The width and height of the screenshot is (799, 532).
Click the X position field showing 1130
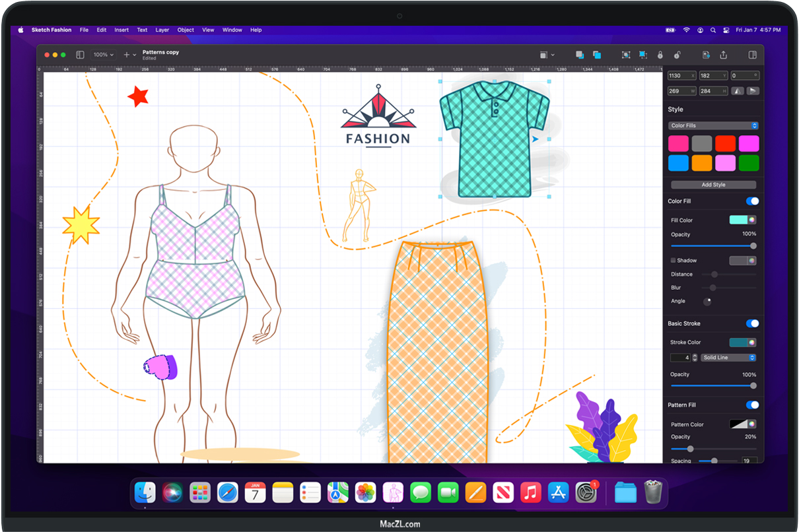(682, 76)
